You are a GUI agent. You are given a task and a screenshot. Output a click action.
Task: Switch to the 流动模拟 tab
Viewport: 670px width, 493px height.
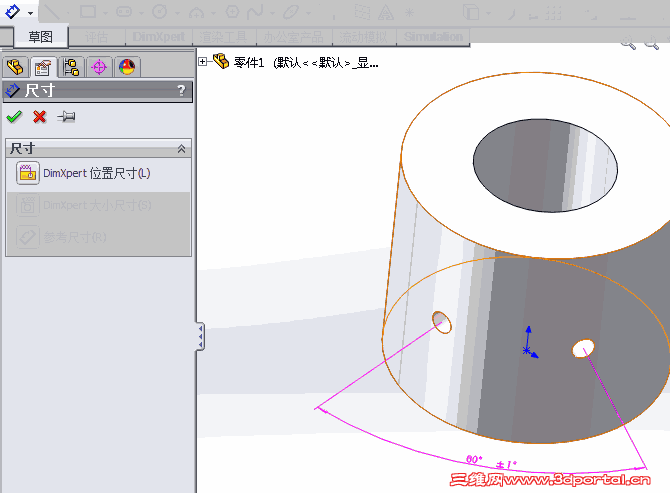[364, 37]
